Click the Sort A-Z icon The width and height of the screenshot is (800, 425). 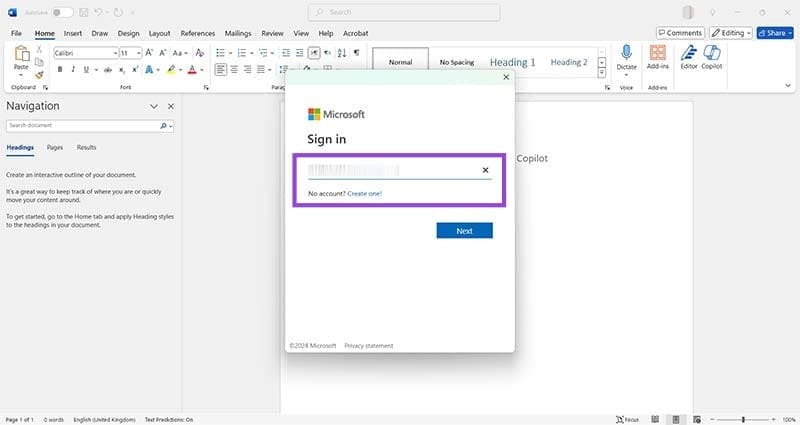pos(342,53)
